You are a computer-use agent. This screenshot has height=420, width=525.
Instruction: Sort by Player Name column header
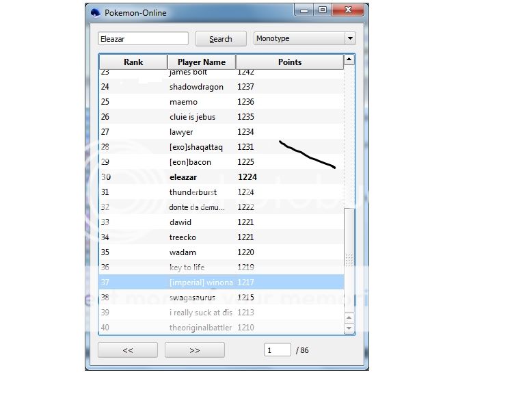[202, 62]
